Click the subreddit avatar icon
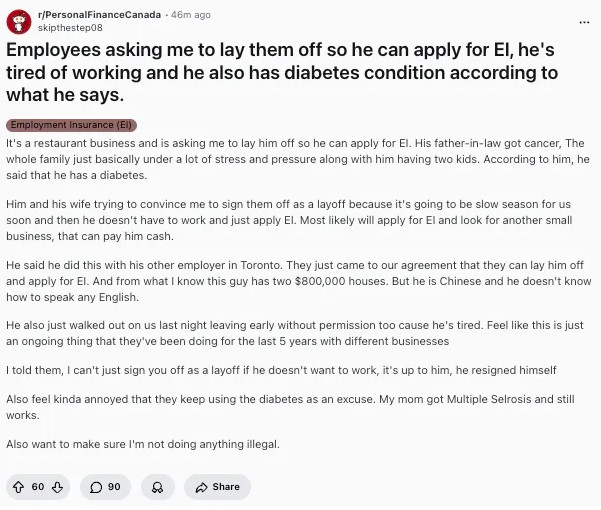This screenshot has height=510, width=601. (x=19, y=21)
